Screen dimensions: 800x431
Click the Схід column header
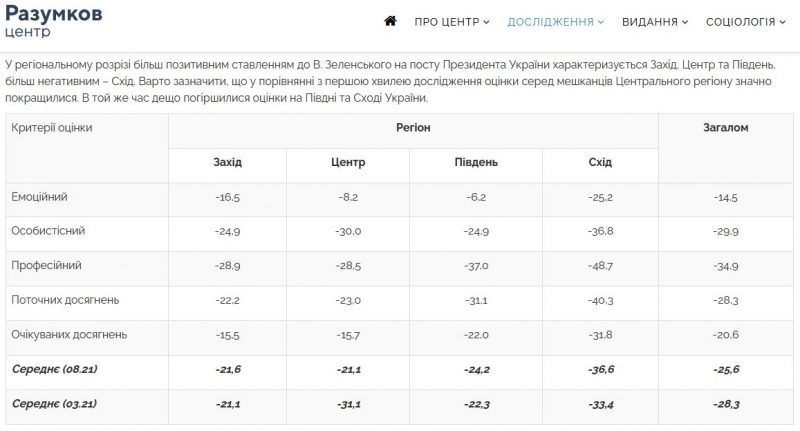pyautogui.click(x=600, y=162)
